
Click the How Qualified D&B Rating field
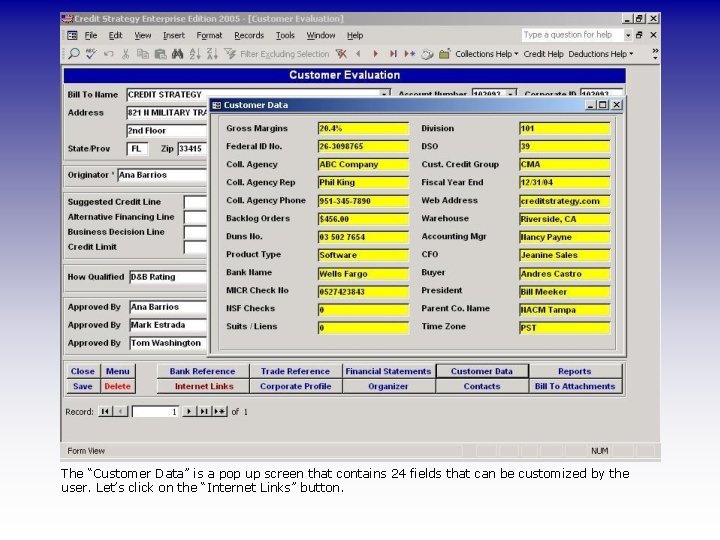point(168,277)
